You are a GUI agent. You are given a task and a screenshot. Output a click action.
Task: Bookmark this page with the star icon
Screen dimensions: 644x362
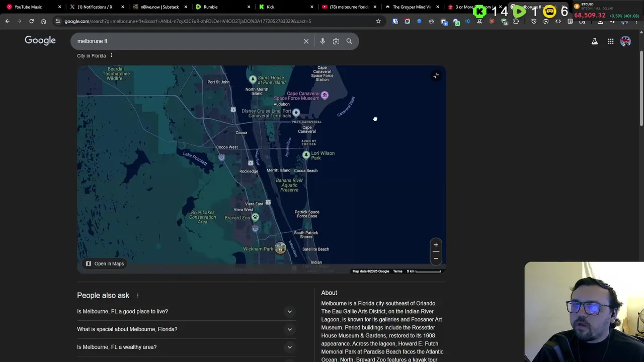click(x=378, y=21)
